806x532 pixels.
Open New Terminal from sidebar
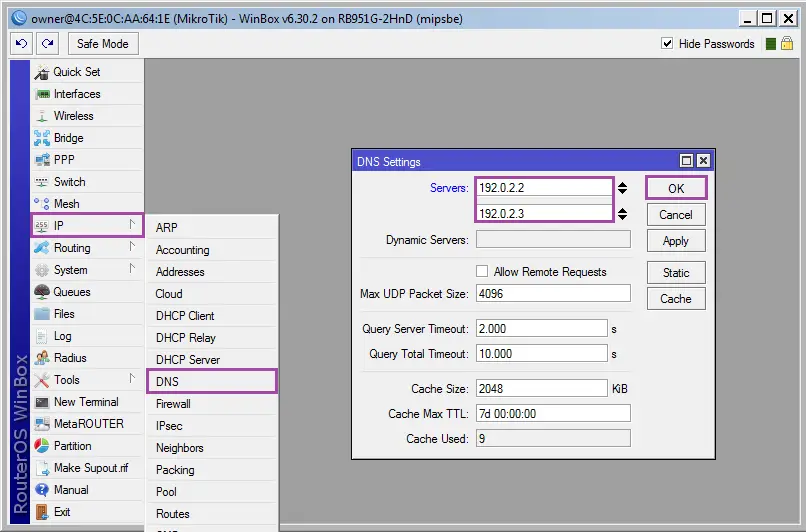(87, 402)
